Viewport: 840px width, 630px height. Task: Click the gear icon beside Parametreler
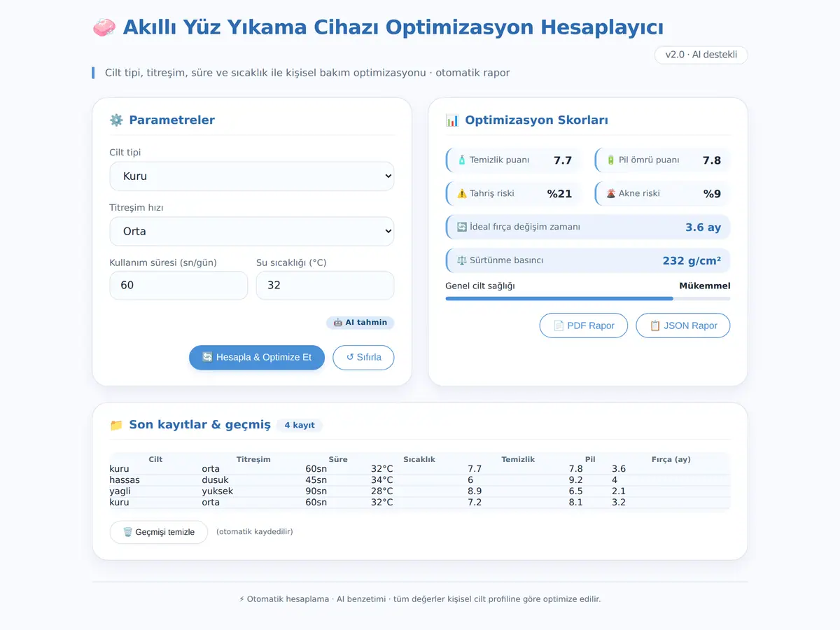pos(116,120)
